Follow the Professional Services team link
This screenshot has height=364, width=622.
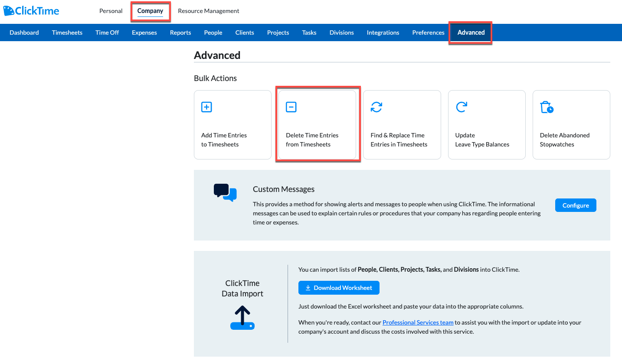coord(418,322)
